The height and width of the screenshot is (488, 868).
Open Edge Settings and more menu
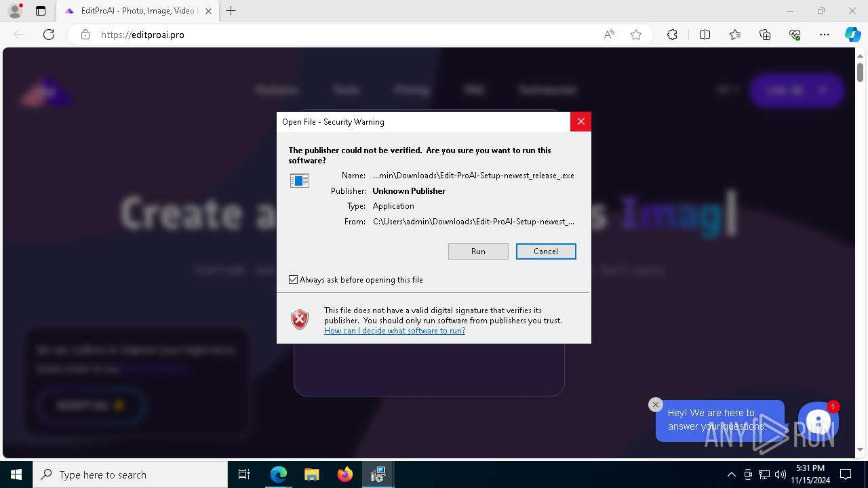click(825, 35)
